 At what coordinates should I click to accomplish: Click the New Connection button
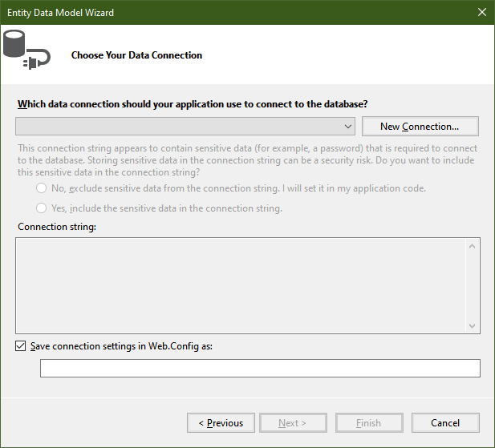click(x=420, y=127)
